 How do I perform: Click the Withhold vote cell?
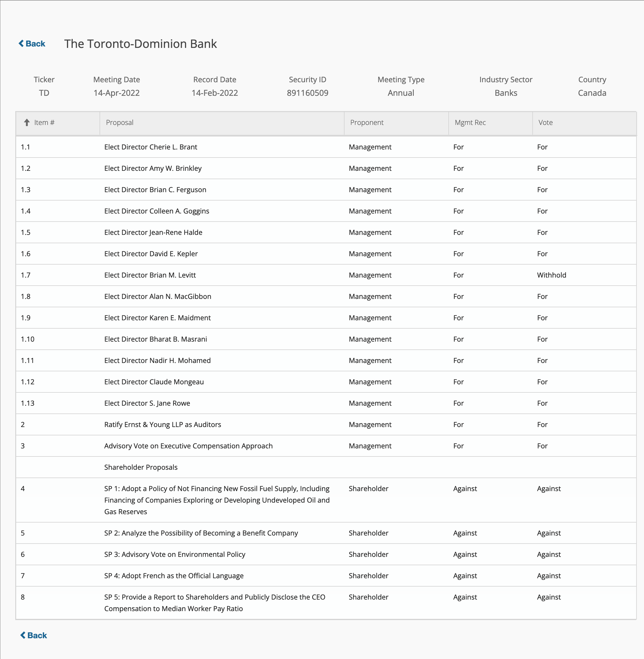pyautogui.click(x=551, y=275)
